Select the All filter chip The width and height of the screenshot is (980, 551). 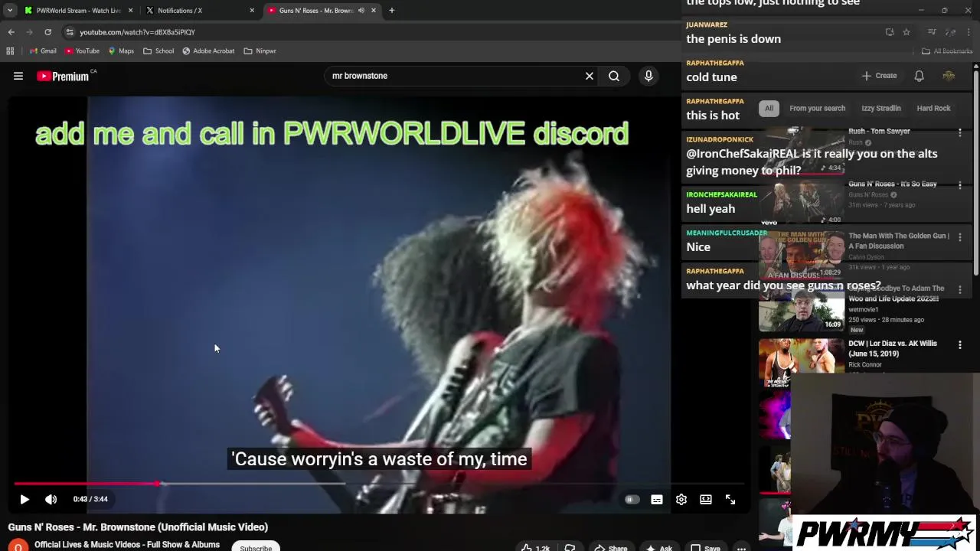769,108
